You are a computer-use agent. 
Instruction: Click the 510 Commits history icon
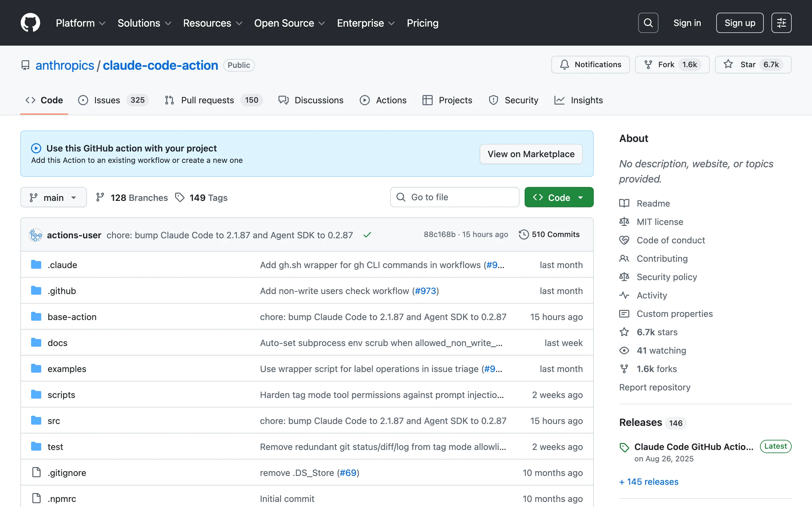tap(524, 234)
